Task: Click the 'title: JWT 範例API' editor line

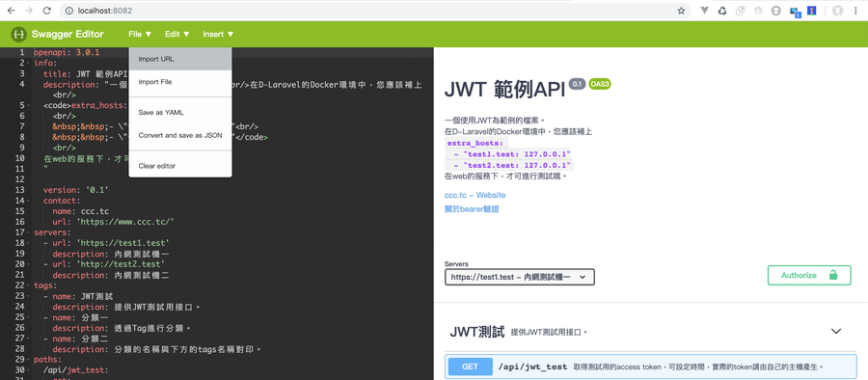Action: point(86,73)
